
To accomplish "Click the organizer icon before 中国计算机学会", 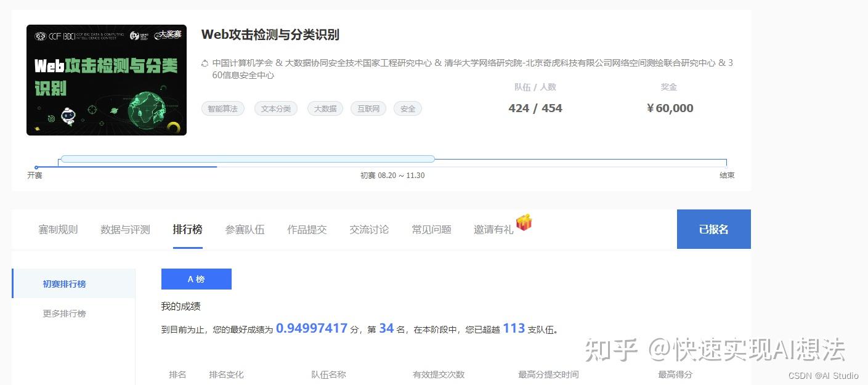I will [x=205, y=62].
